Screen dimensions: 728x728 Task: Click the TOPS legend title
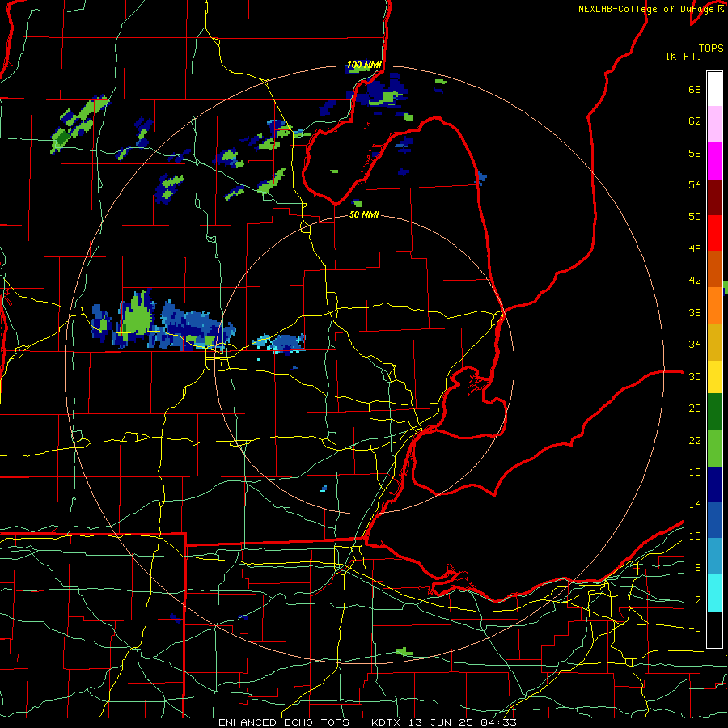coord(711,49)
